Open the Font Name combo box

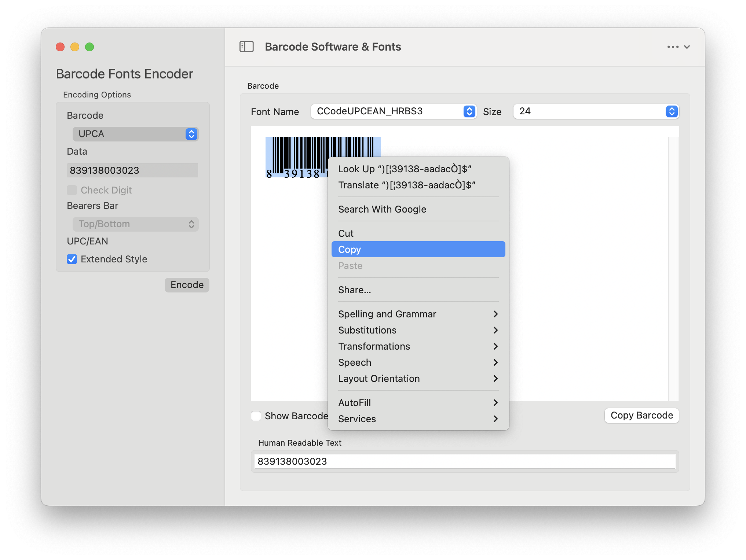coord(394,111)
